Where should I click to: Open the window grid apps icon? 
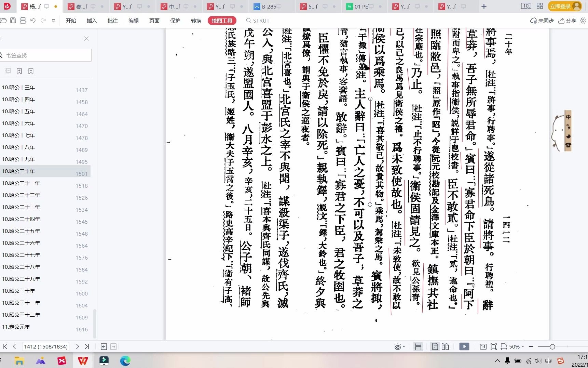point(540,6)
